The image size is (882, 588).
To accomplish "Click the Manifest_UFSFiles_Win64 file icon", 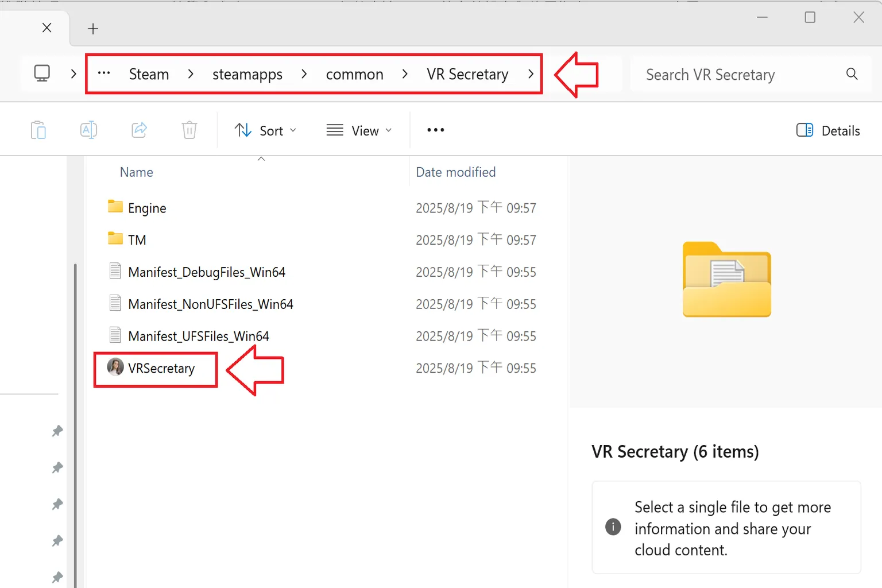I will [x=115, y=335].
